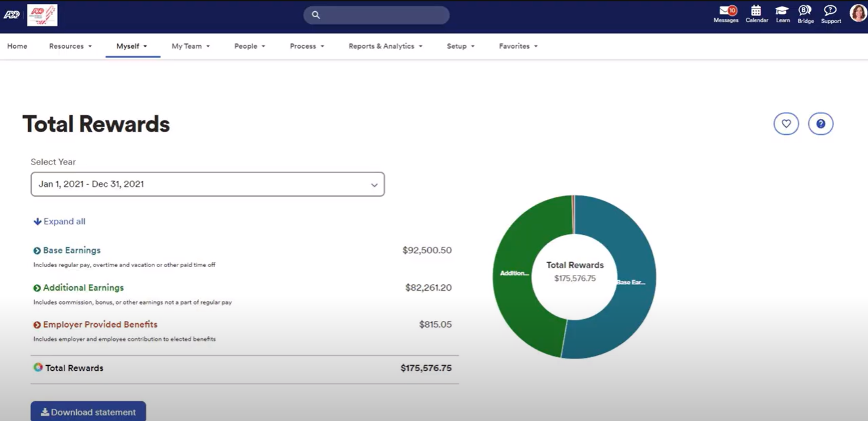Open the Select Year dropdown
Screen dimensions: 868x421
[x=208, y=184]
